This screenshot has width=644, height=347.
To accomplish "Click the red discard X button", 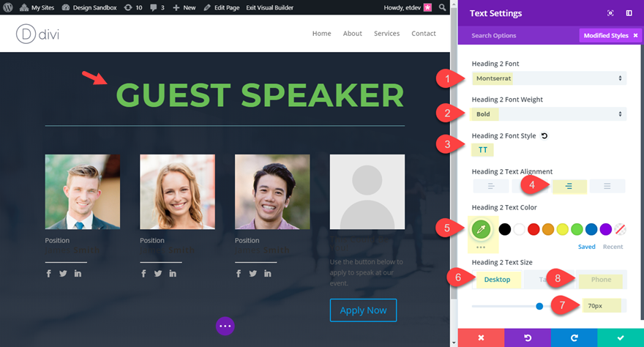I will (481, 337).
